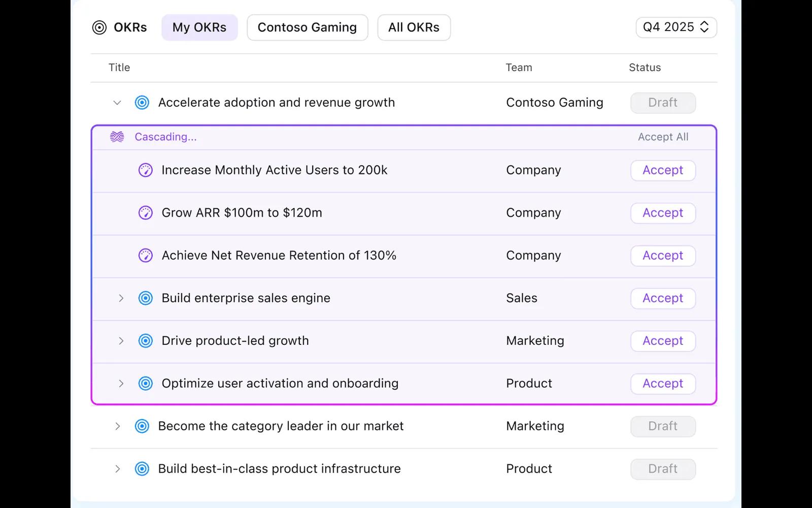This screenshot has height=508, width=812.
Task: Expand the Build enterprise sales engine objective
Action: click(x=121, y=298)
